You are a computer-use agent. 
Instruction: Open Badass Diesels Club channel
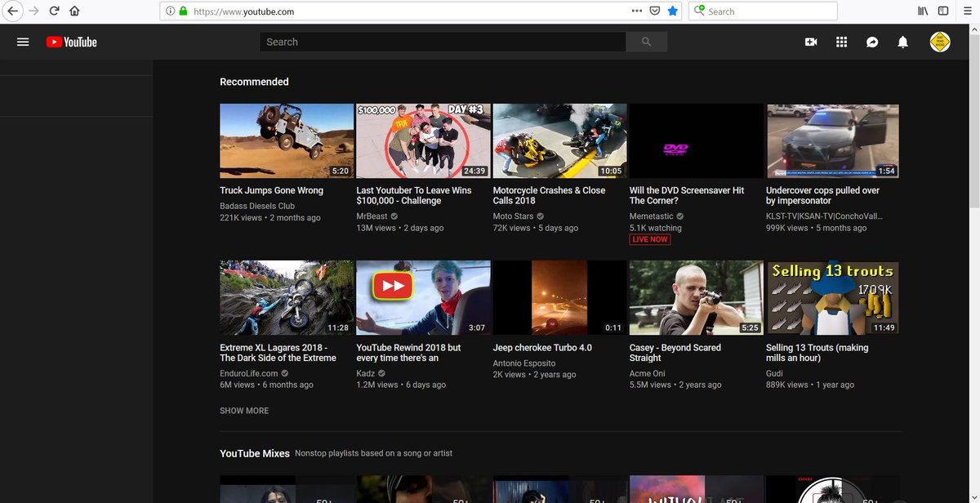257,207
